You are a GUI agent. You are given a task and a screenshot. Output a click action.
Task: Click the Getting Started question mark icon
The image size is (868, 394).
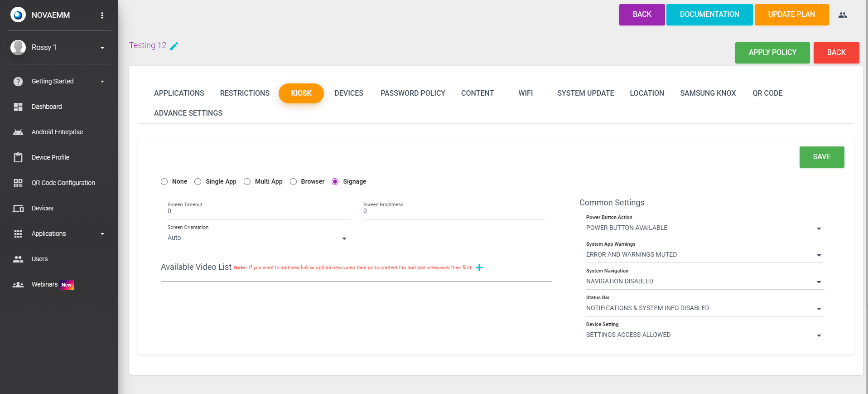(x=18, y=82)
